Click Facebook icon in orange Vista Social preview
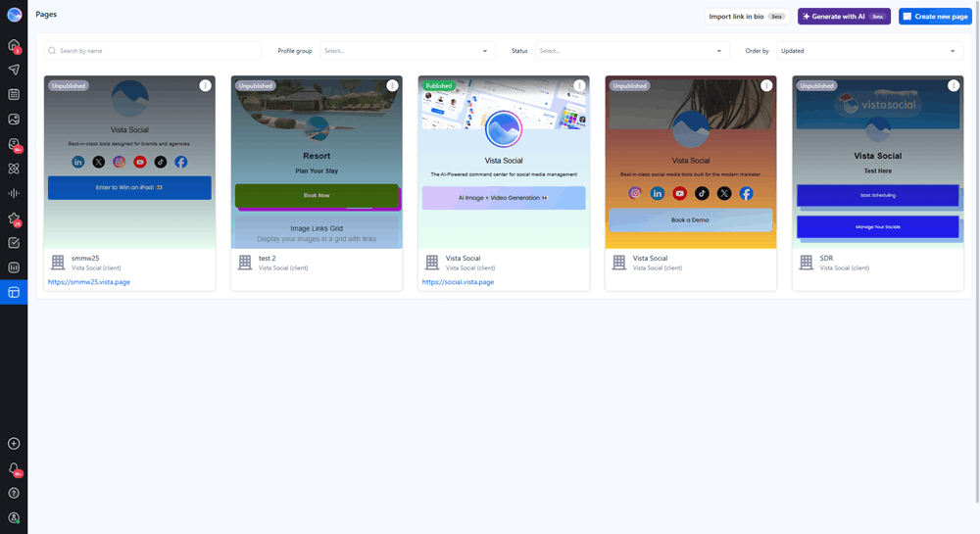980x534 pixels. point(746,194)
